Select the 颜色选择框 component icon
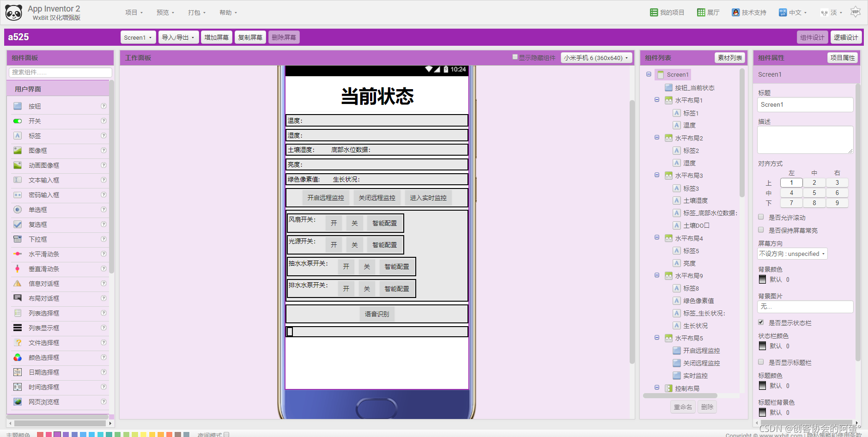 coord(17,357)
